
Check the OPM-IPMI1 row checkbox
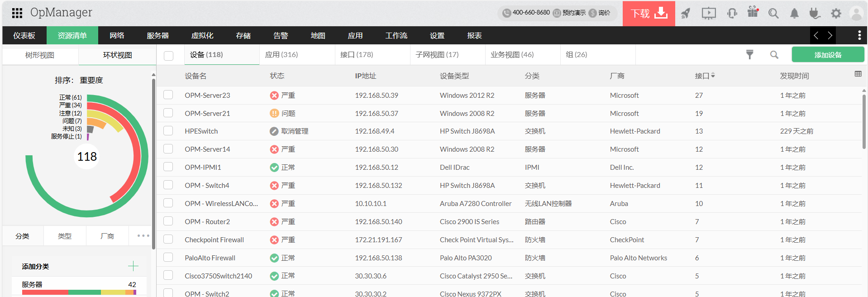coord(168,167)
